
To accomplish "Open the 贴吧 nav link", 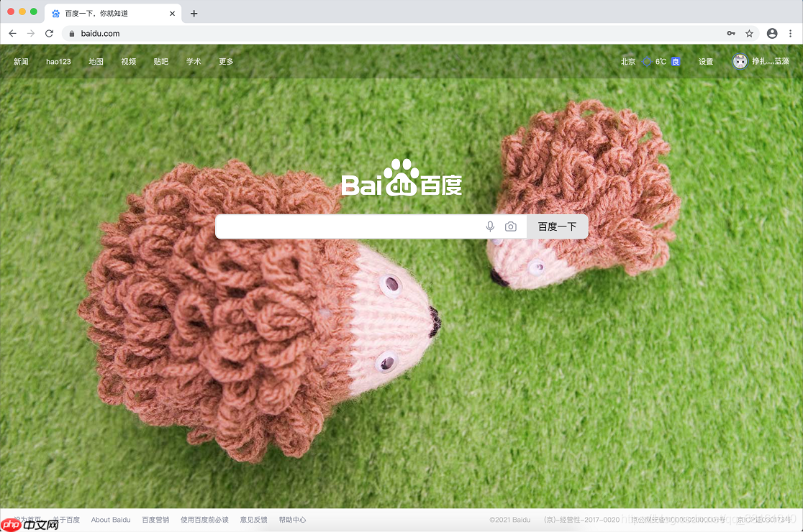I will (160, 61).
